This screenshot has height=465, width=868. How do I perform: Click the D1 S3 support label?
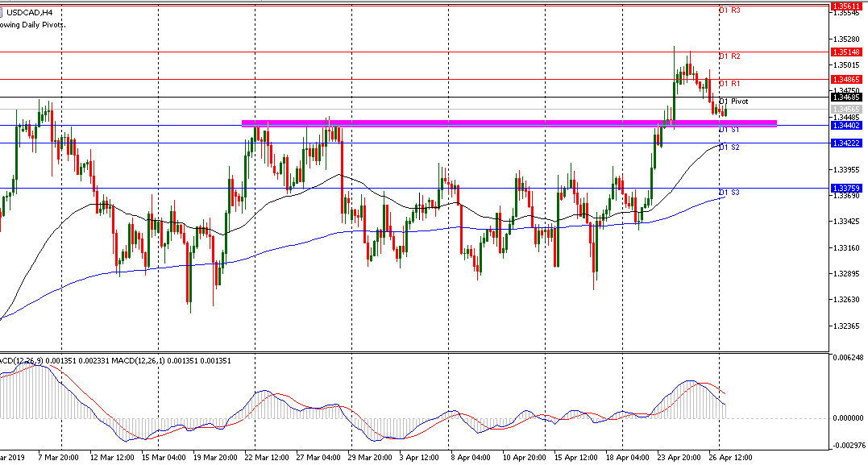click(x=729, y=193)
